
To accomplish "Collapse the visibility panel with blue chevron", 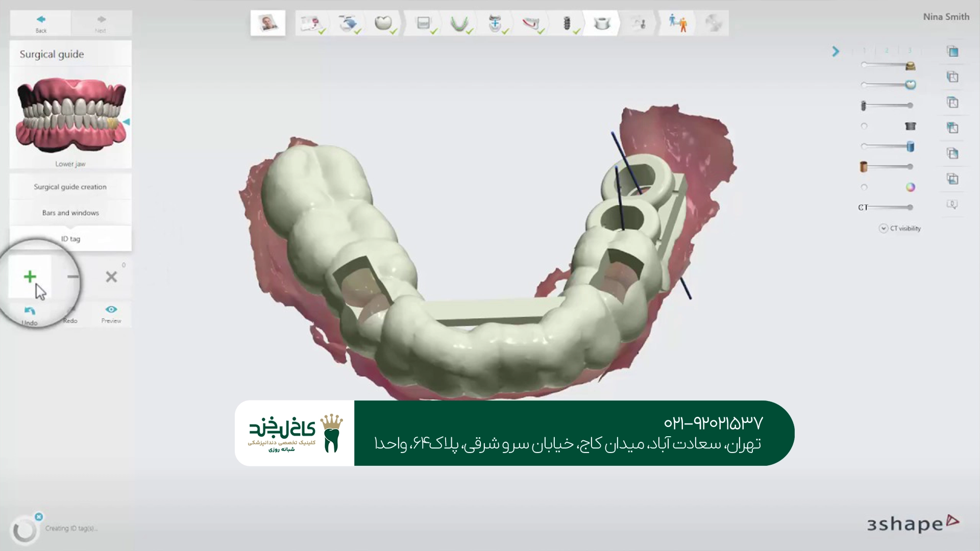I will 836,52.
